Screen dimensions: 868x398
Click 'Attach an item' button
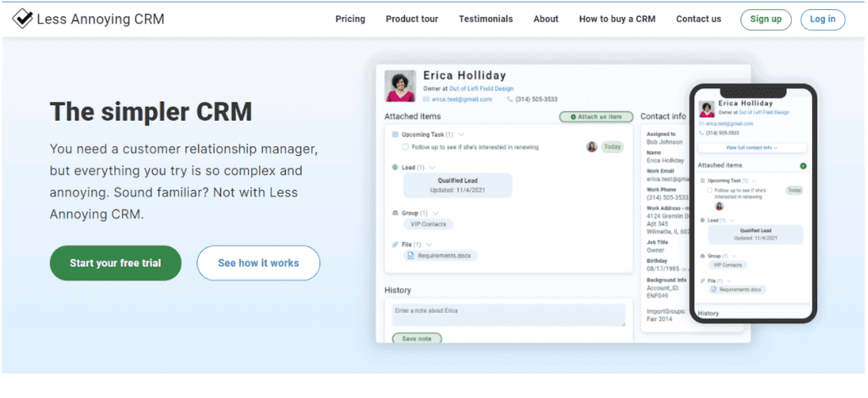coord(595,117)
